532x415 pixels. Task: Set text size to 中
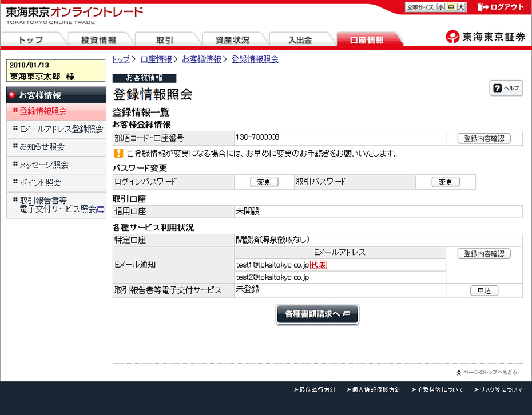[x=451, y=7]
